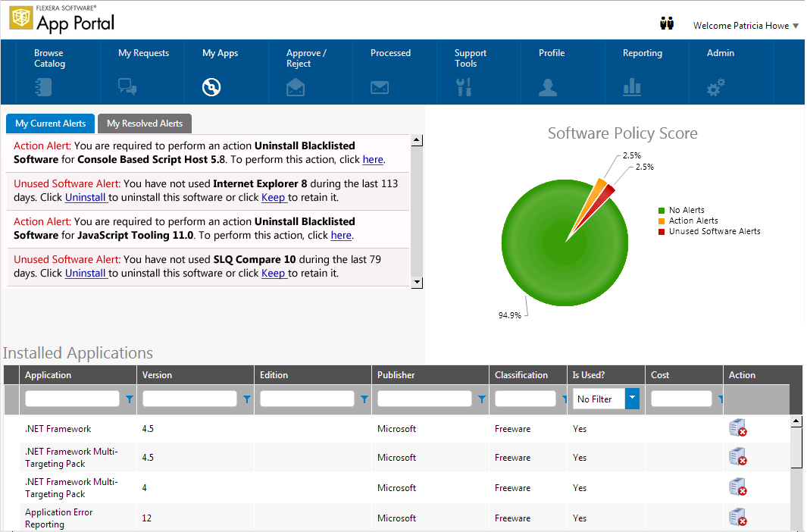
Task: Click the Cost filter text field
Action: tap(681, 399)
